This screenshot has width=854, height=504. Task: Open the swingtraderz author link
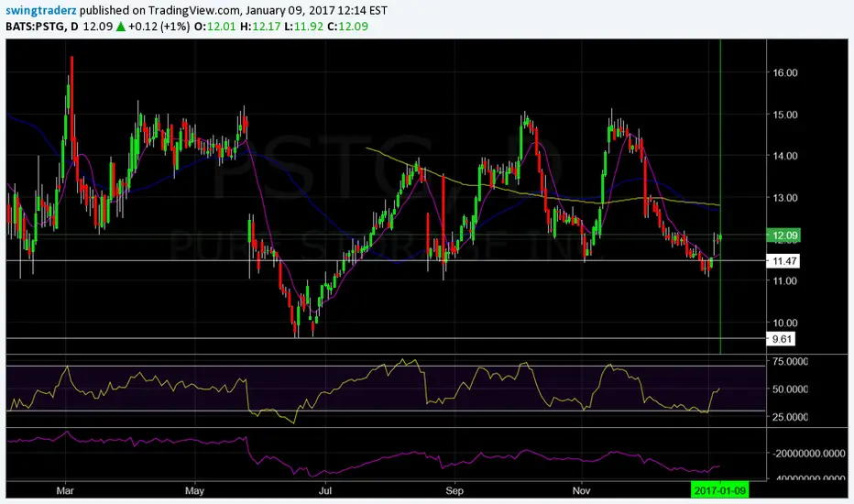coord(41,11)
